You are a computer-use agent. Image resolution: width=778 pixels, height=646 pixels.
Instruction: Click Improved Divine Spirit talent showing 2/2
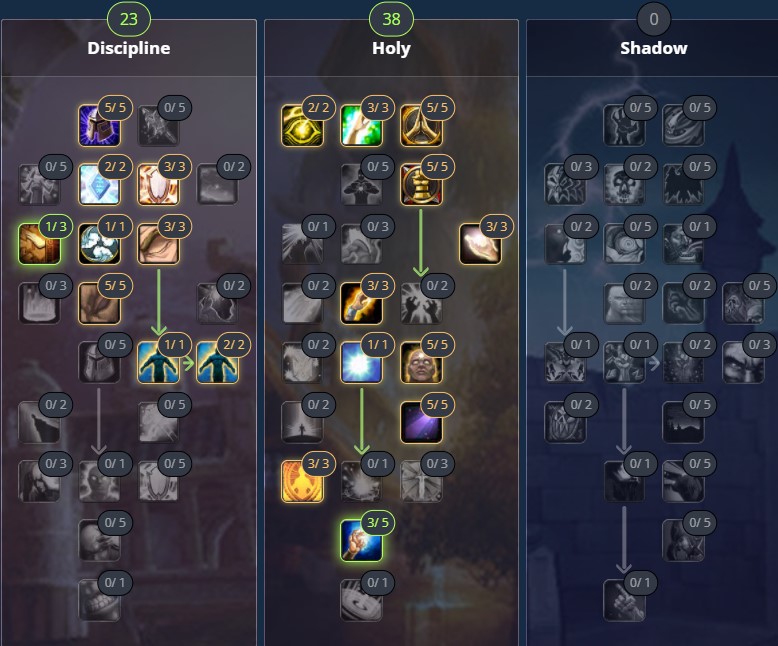(x=217, y=363)
